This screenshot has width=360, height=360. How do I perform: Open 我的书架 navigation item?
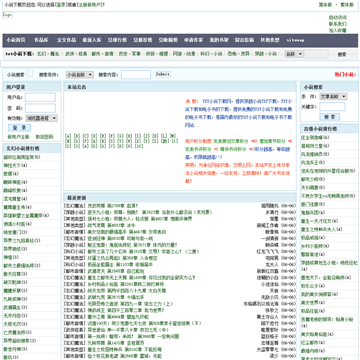[x=219, y=40]
